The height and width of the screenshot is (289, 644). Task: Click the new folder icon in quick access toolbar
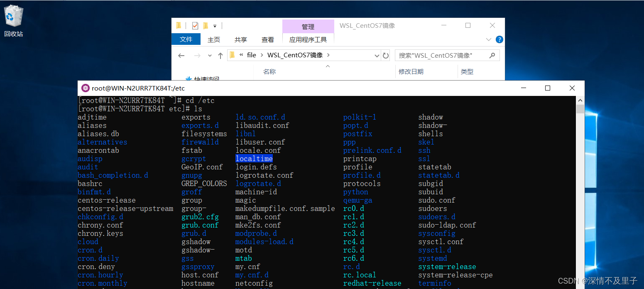(x=206, y=26)
